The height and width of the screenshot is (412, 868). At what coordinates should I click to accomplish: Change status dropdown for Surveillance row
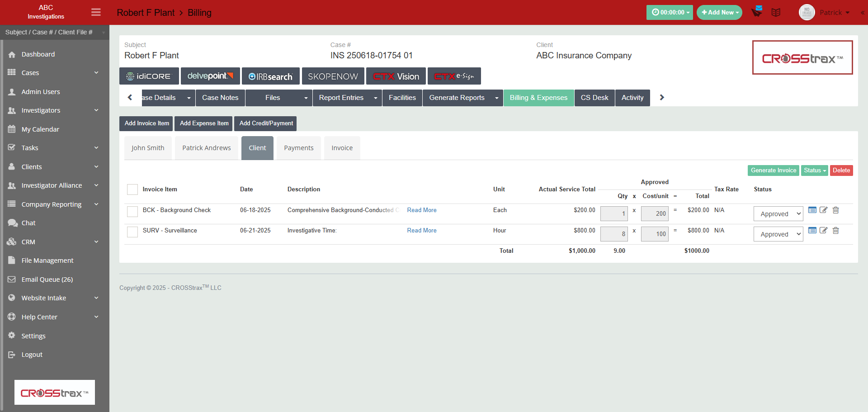[778, 234]
